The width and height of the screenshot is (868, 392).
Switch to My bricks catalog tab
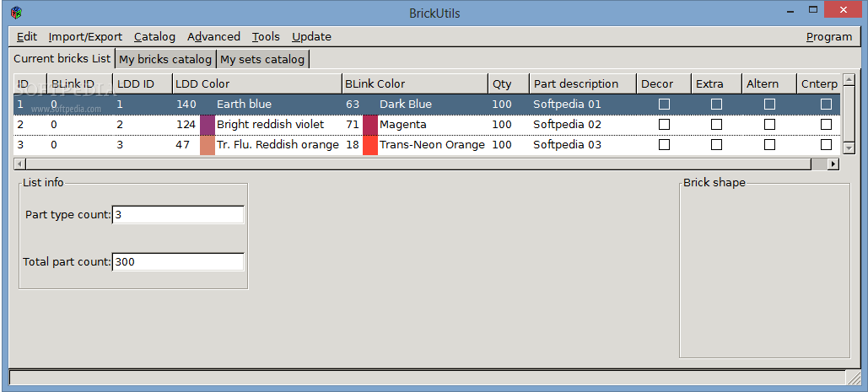(x=165, y=59)
